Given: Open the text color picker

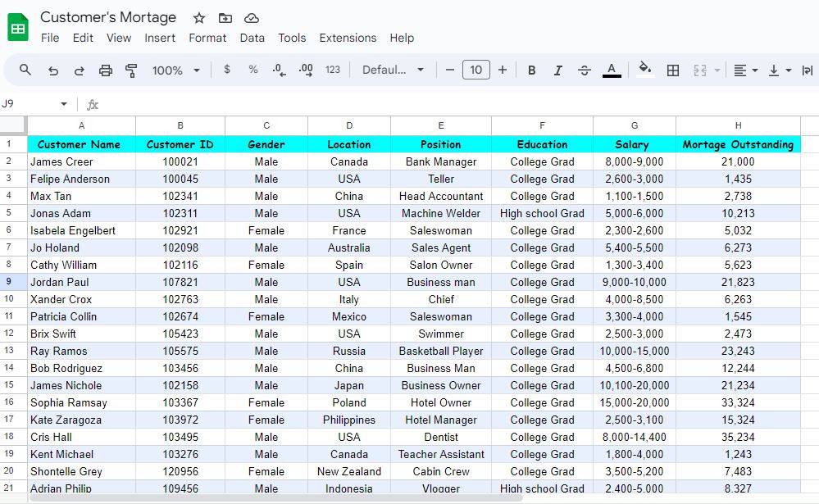Looking at the screenshot, I should click(x=612, y=70).
